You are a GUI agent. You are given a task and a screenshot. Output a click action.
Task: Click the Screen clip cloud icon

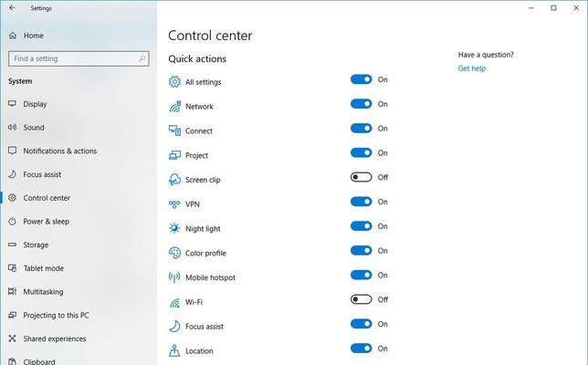(174, 180)
